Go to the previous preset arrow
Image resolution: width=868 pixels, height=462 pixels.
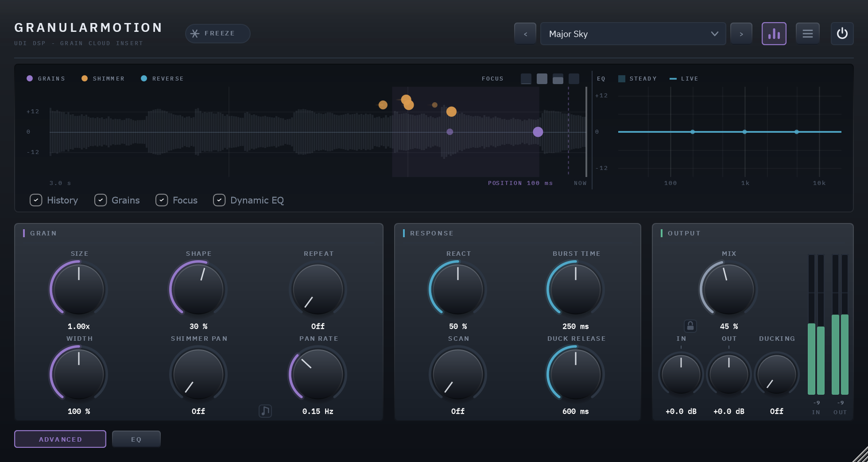tap(525, 34)
